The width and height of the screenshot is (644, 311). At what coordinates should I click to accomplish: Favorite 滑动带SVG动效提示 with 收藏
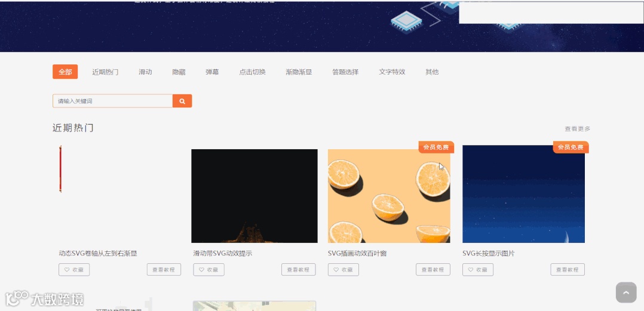[208, 270]
